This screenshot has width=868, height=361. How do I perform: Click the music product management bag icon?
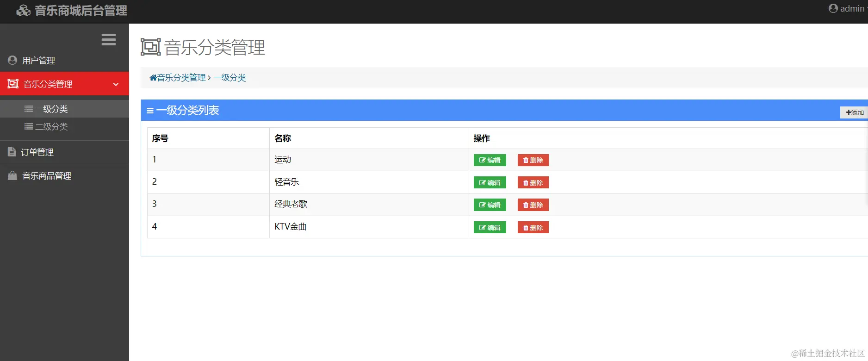click(x=12, y=175)
